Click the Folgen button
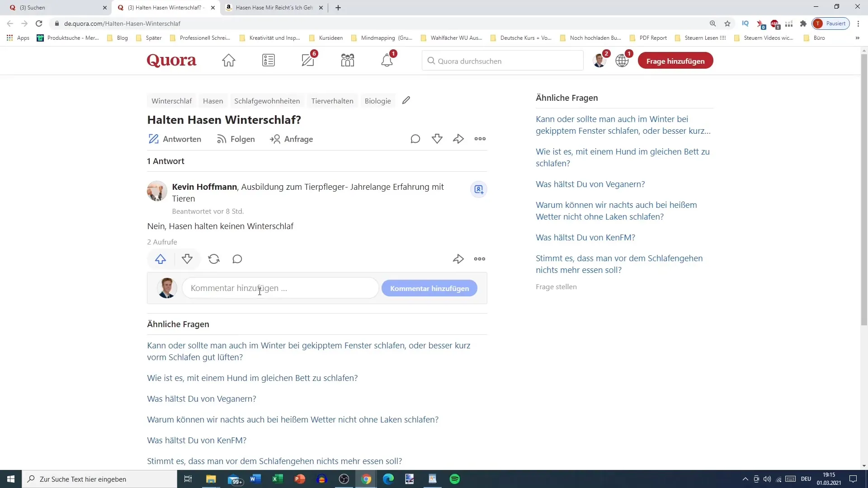Image resolution: width=868 pixels, height=488 pixels. (x=236, y=139)
